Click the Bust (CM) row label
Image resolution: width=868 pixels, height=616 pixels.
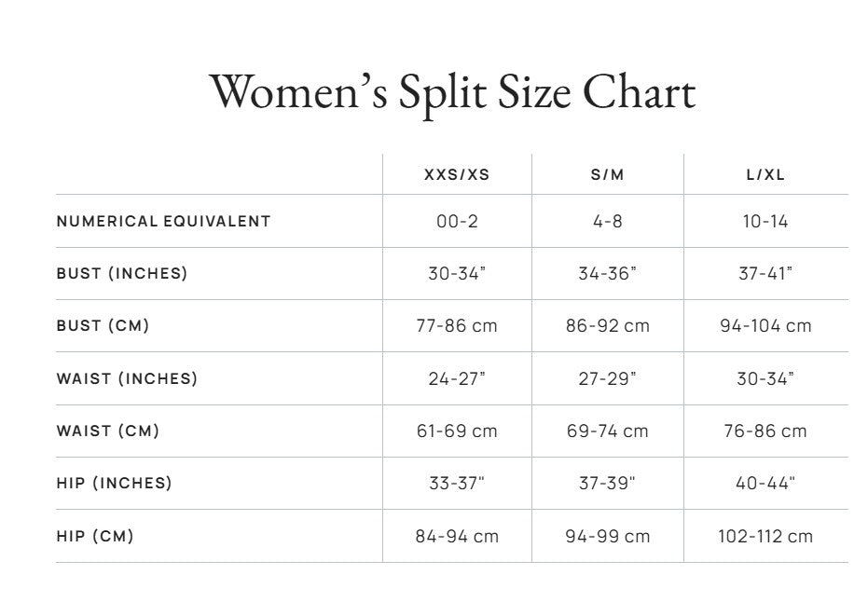tap(103, 326)
